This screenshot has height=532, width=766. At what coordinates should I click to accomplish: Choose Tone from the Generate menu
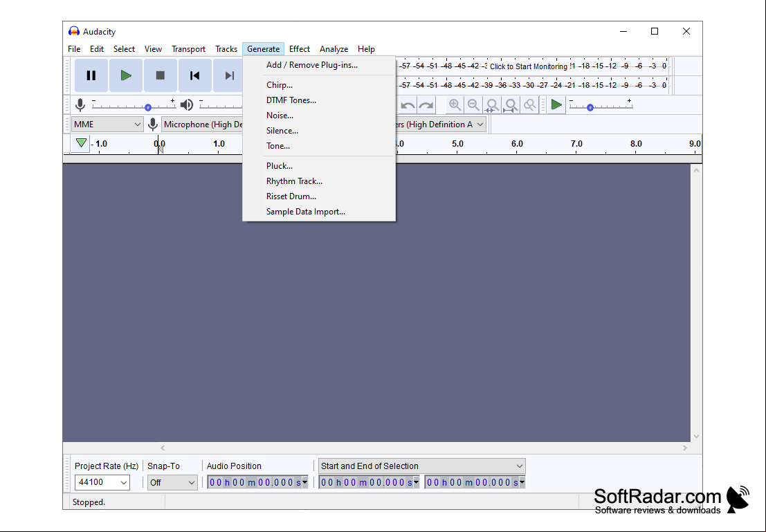point(319,145)
